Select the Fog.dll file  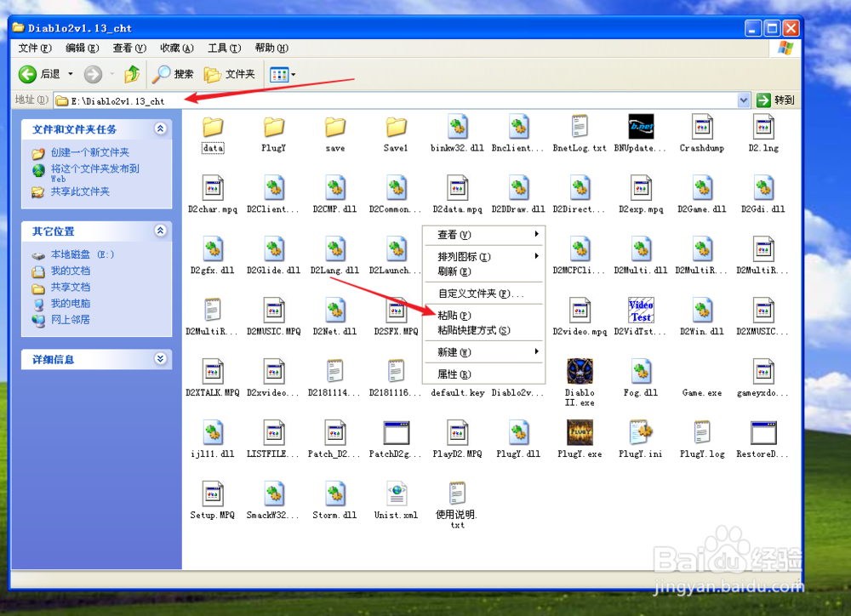tap(641, 379)
